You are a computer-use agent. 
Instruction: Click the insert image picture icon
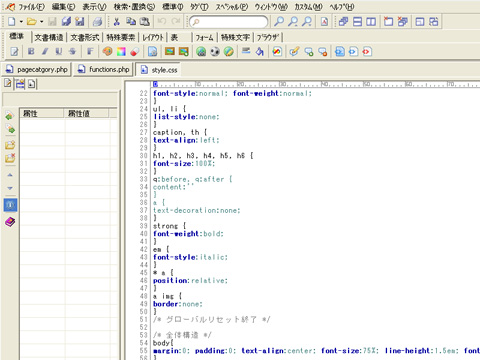[170, 51]
